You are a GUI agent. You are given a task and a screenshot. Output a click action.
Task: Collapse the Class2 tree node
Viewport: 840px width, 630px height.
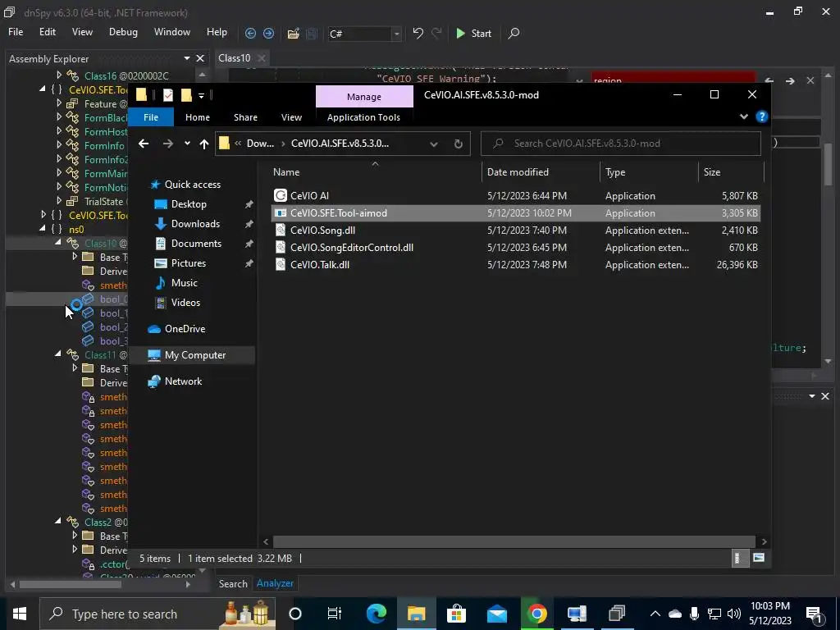pos(58,521)
